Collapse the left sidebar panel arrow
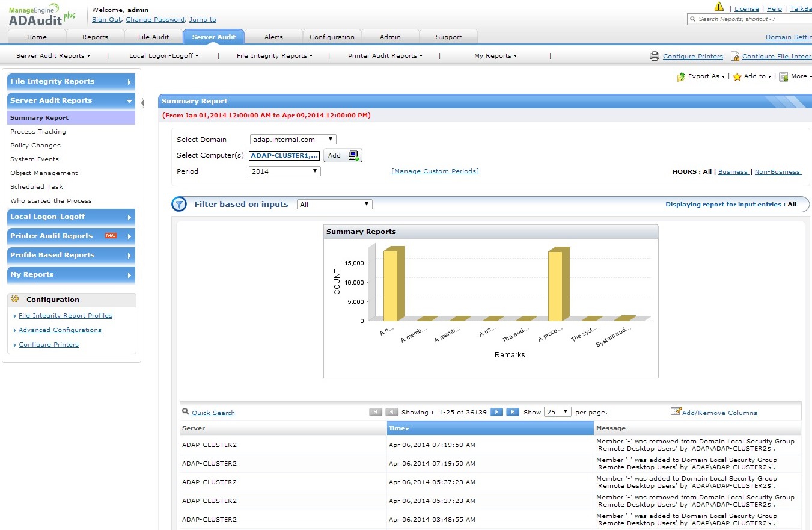This screenshot has width=812, height=530. (x=142, y=103)
